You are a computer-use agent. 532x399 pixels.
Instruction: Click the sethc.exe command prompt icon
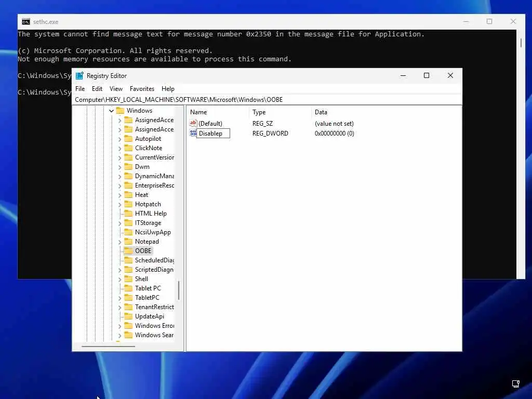pyautogui.click(x=26, y=22)
